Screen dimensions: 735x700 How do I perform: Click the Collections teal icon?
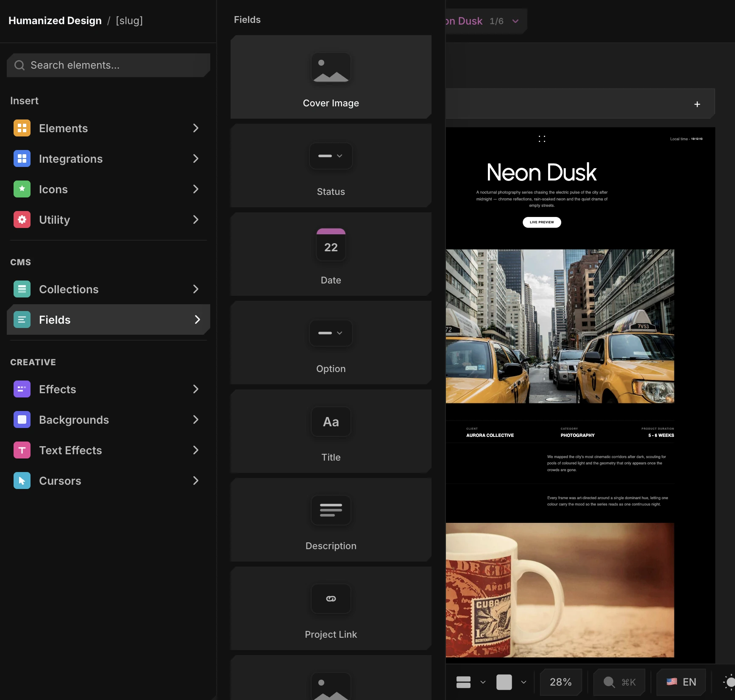click(x=22, y=289)
